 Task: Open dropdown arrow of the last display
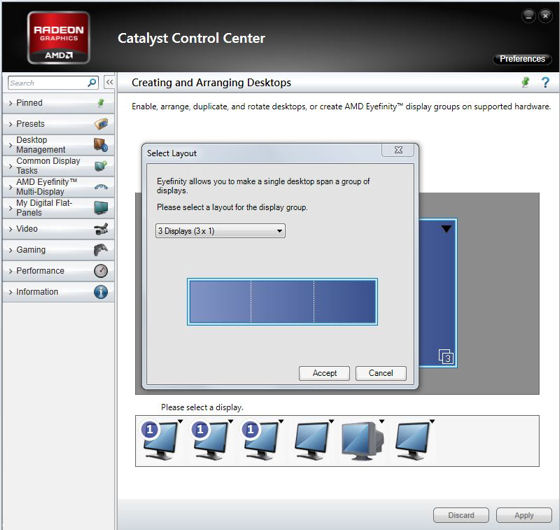(432, 421)
